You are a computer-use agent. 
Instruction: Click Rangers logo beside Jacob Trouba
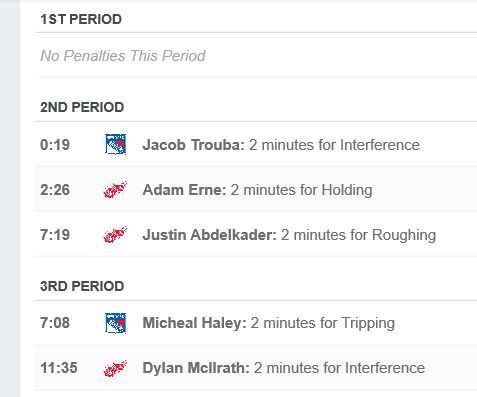click(115, 144)
